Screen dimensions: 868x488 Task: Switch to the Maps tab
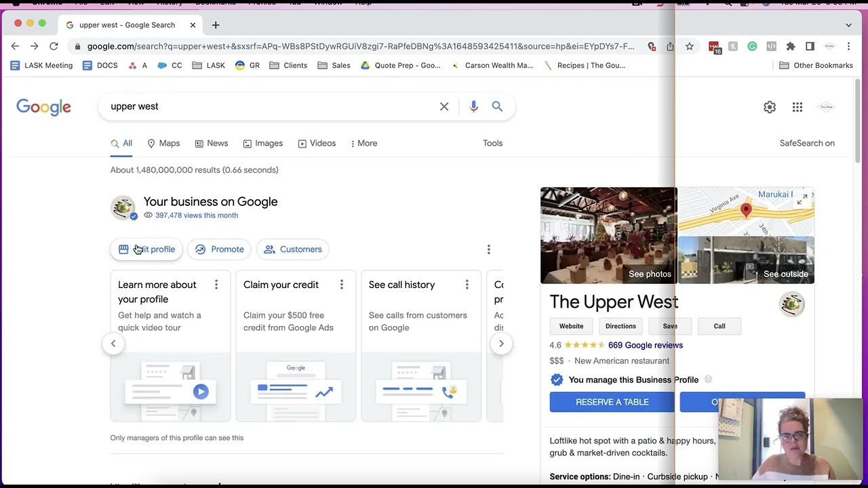(163, 143)
